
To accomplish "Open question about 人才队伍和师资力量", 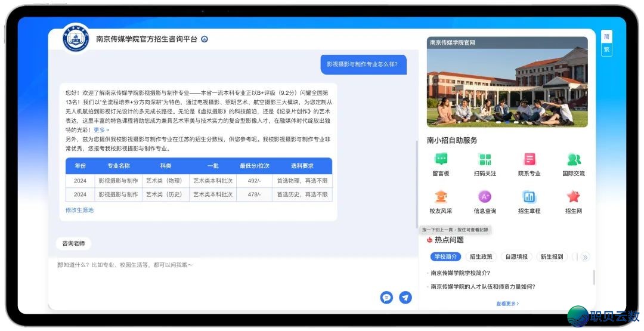I will click(x=483, y=287).
